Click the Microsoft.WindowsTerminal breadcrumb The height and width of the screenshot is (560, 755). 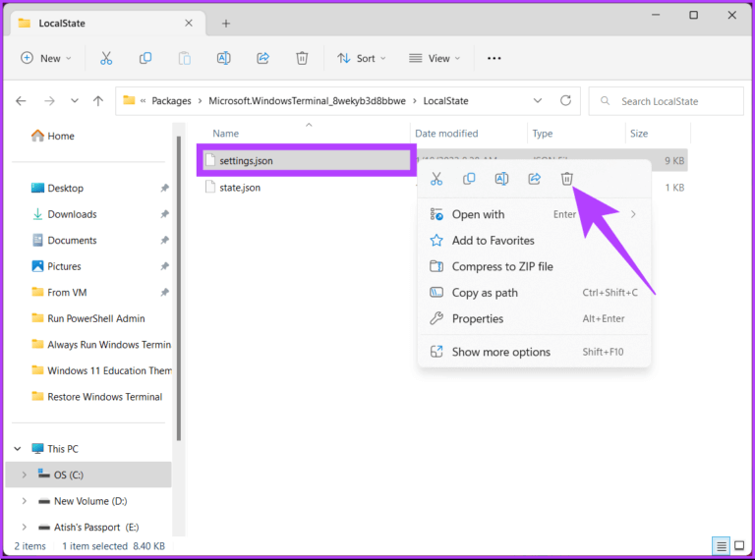click(307, 101)
